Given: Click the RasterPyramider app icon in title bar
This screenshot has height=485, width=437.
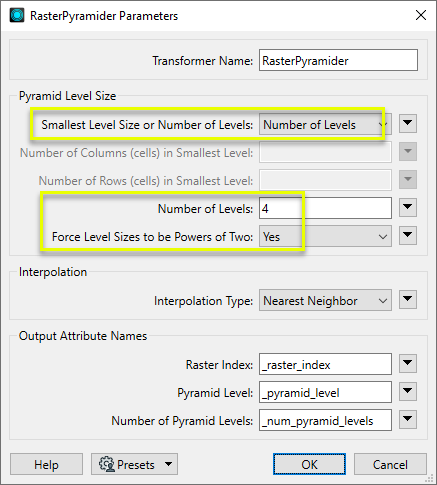Looking at the screenshot, I should coord(17,16).
